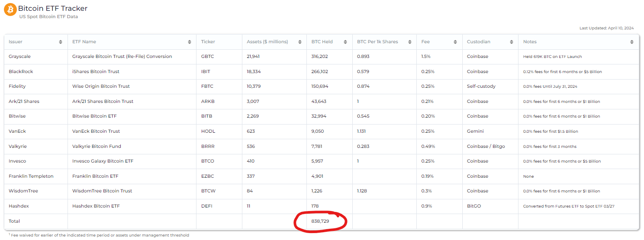
Task: Select the BlackRock issuer cell
Action: click(x=21, y=71)
